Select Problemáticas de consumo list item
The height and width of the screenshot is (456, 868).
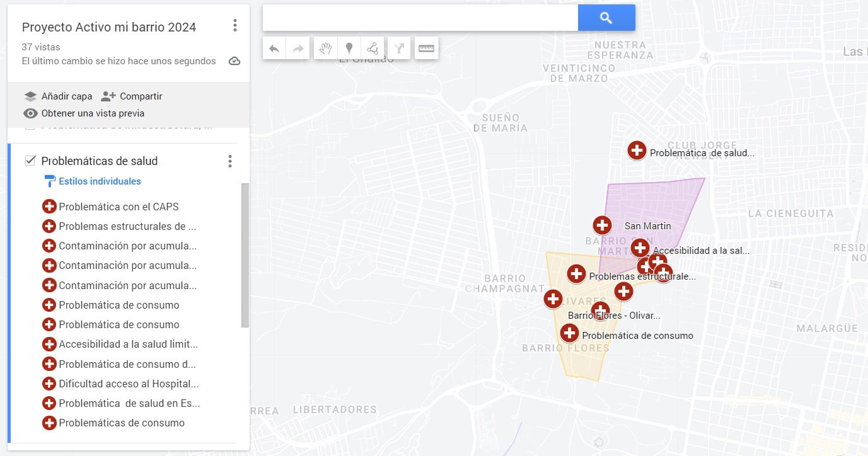pos(122,423)
